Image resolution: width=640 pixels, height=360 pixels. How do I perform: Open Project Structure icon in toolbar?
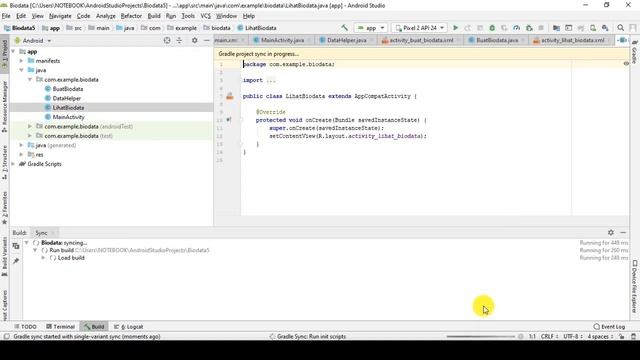pos(556,28)
